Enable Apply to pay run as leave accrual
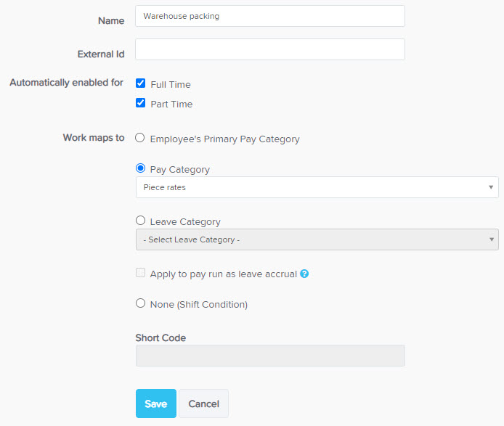Image resolution: width=504 pixels, height=426 pixels. tap(140, 273)
